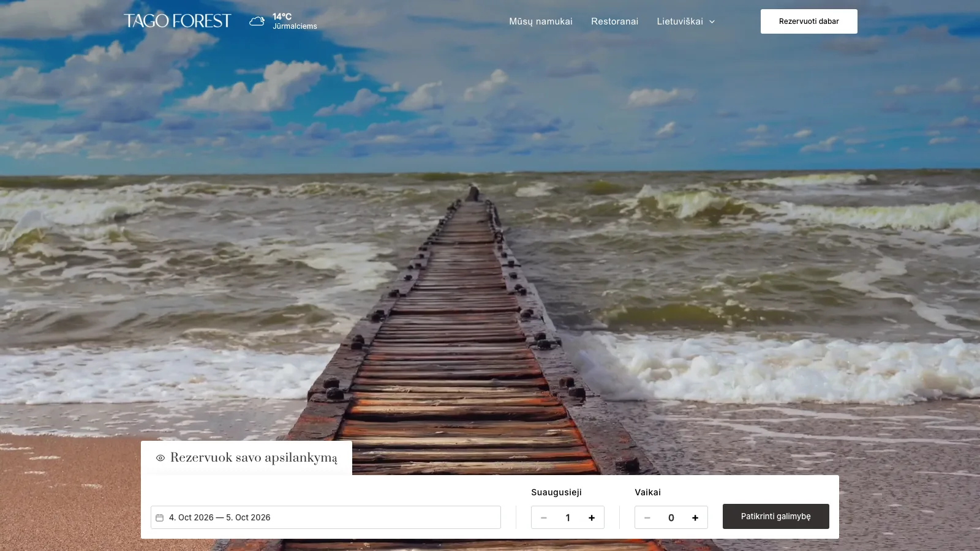The width and height of the screenshot is (980, 551).
Task: Open the Mūsų namukai menu item
Action: [x=541, y=21]
